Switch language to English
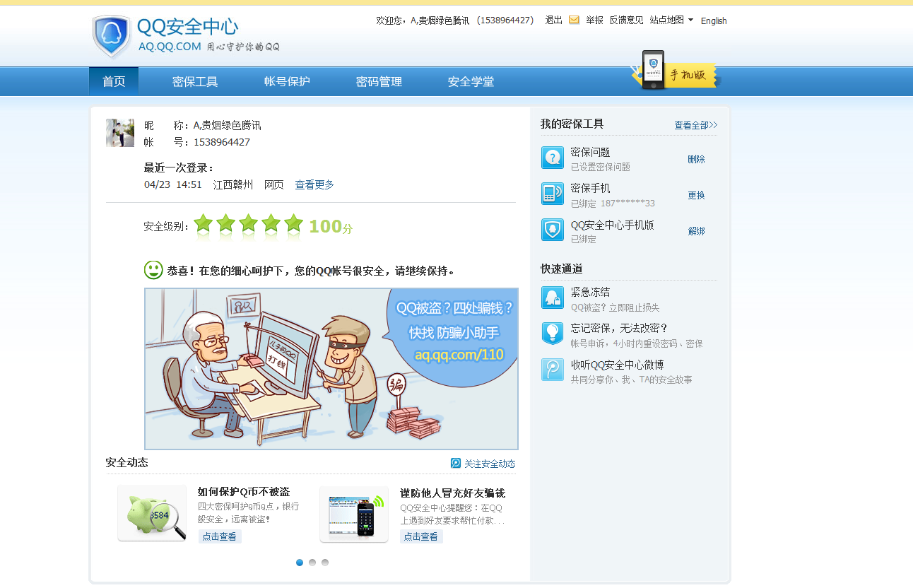The image size is (913, 588). pyautogui.click(x=714, y=20)
